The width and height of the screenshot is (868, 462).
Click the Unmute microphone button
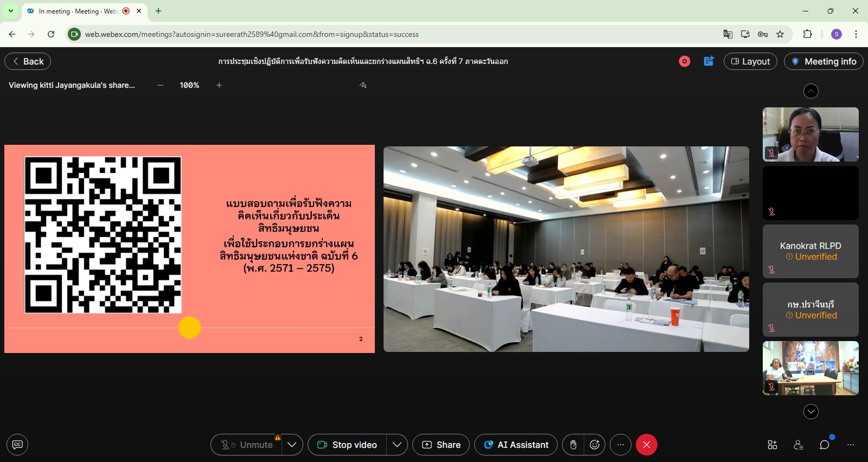tap(246, 445)
